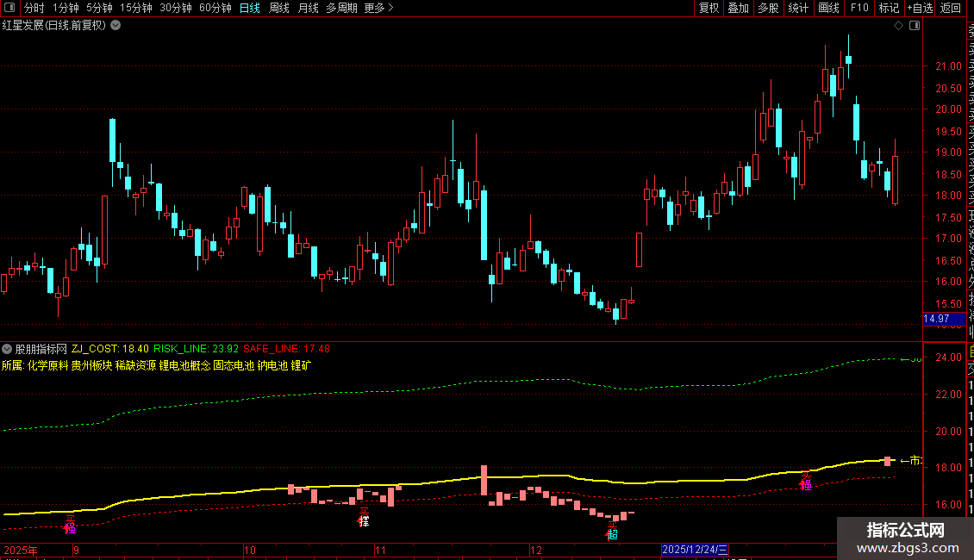Select the 15分钟 period
The image size is (974, 560).
136,8
